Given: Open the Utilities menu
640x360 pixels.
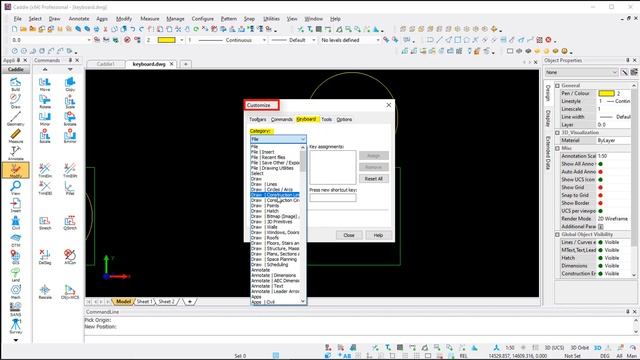Looking at the screenshot, I should (x=271, y=19).
